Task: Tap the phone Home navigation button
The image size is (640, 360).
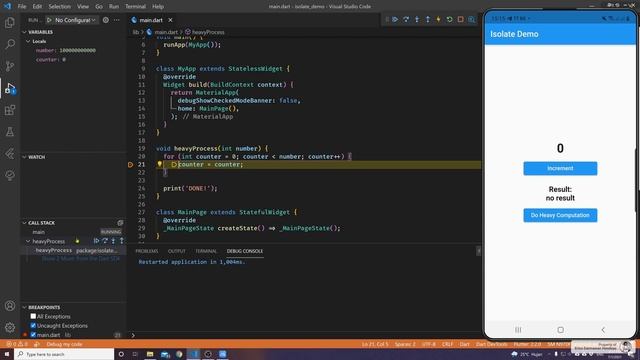Action: (x=560, y=329)
